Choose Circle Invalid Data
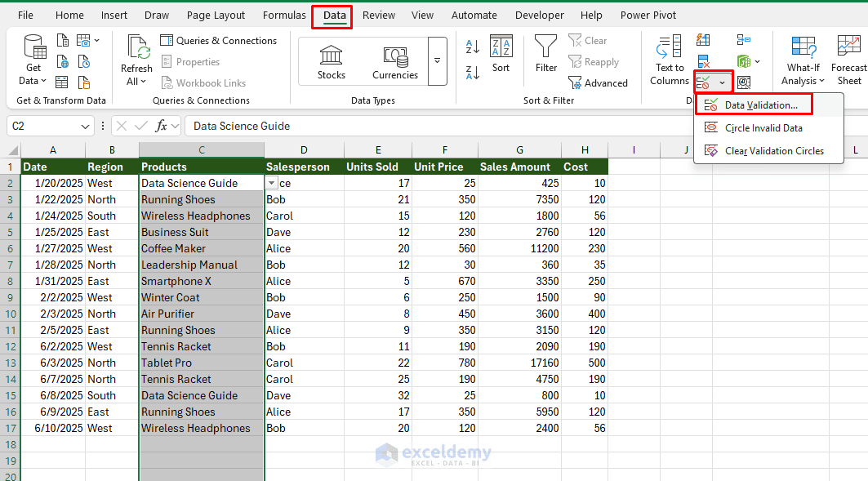The height and width of the screenshot is (481, 868). click(x=768, y=128)
